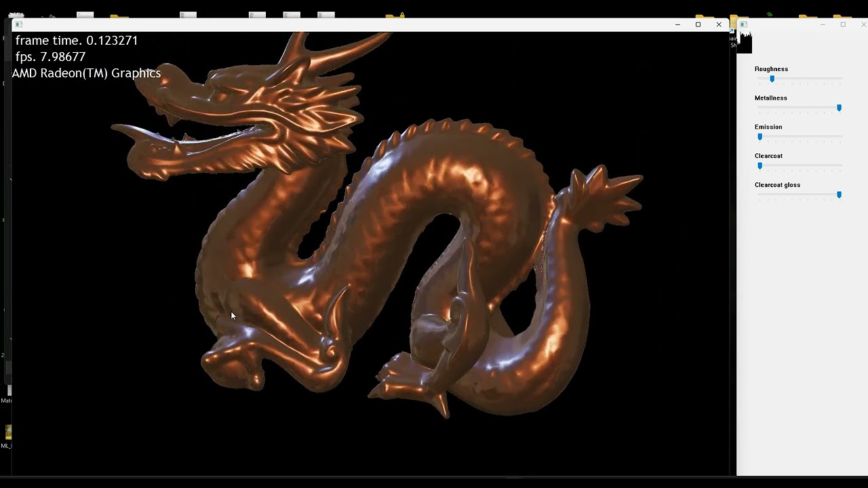Select the Roughness label text
The width and height of the screenshot is (868, 488).
coord(771,69)
